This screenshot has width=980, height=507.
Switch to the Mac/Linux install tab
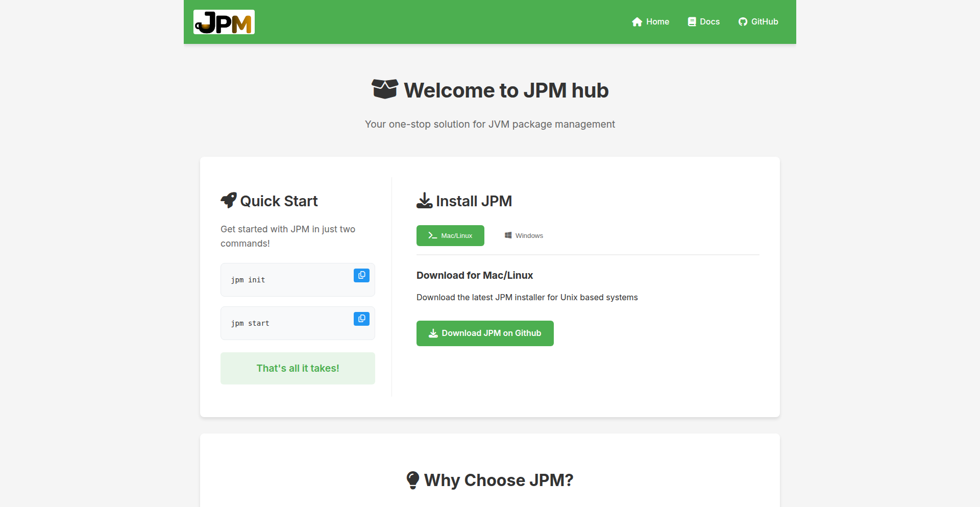450,235
